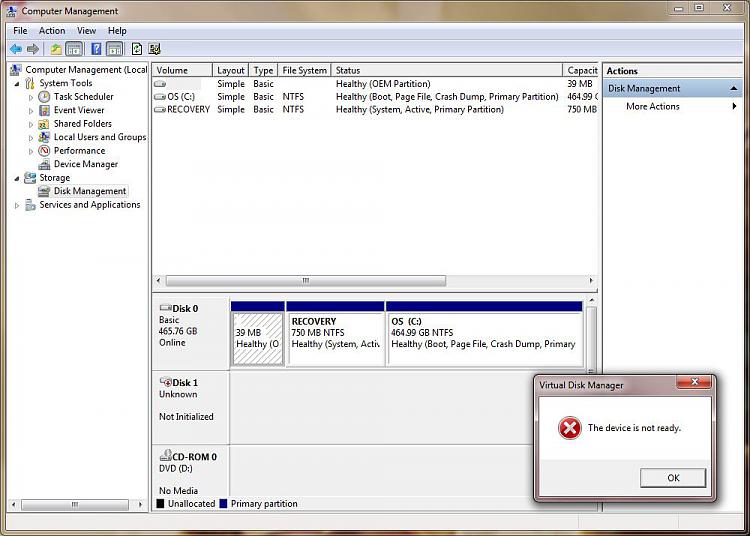Image resolution: width=750 pixels, height=536 pixels.
Task: Click the Healthy (OEM Partition) status cell
Action: (x=383, y=84)
